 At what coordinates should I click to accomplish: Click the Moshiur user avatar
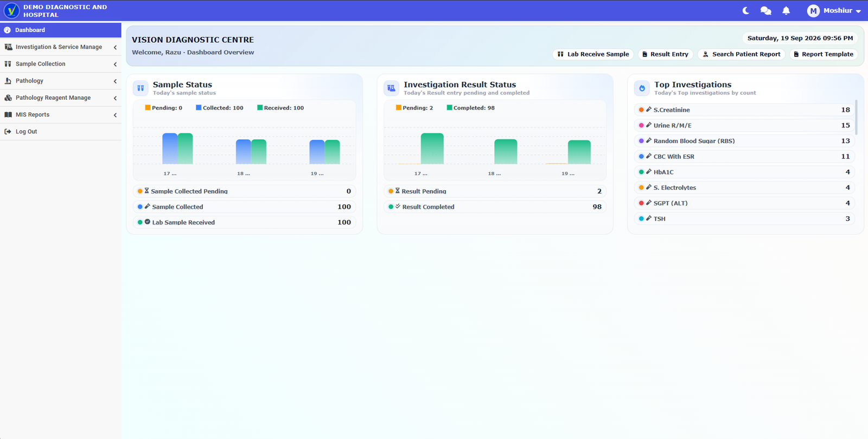[x=813, y=11]
